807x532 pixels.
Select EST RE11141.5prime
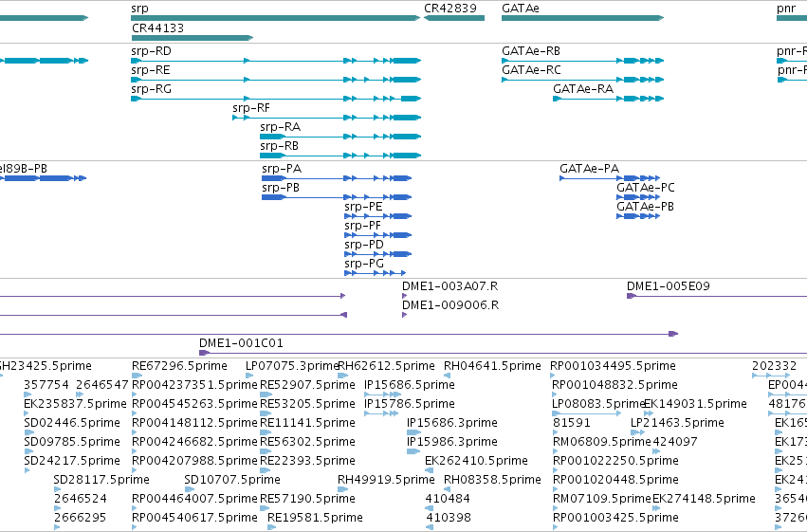point(266,432)
